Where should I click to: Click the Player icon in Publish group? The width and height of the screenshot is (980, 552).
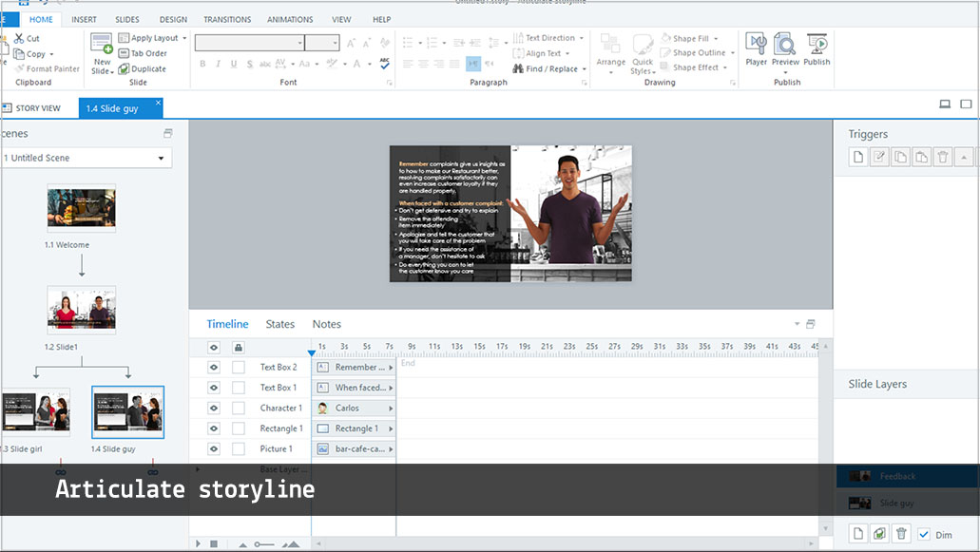[x=756, y=49]
